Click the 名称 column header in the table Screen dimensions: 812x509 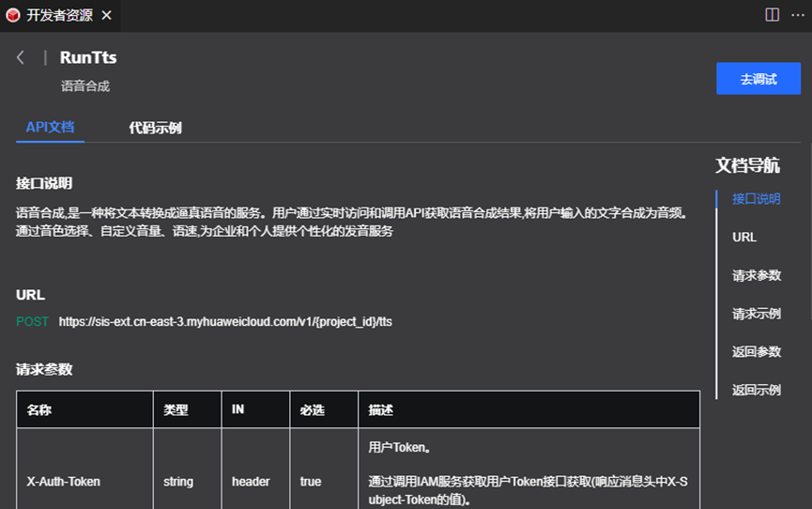point(38,410)
